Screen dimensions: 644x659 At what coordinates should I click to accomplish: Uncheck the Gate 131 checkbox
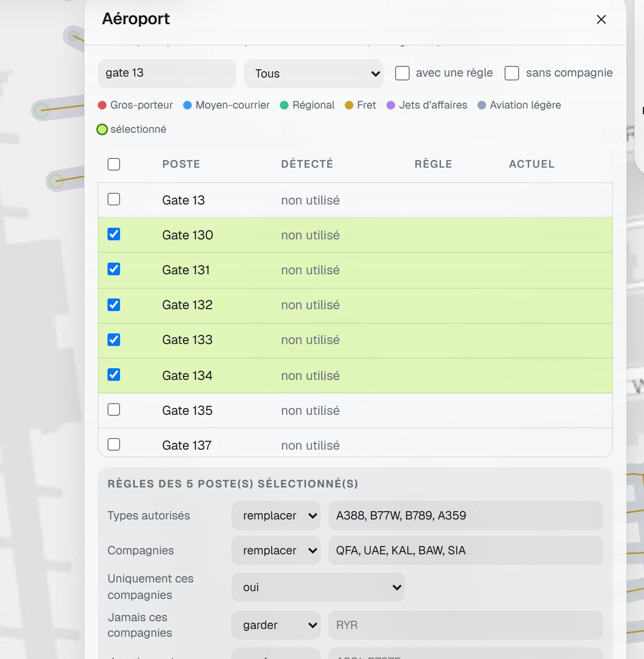[114, 269]
